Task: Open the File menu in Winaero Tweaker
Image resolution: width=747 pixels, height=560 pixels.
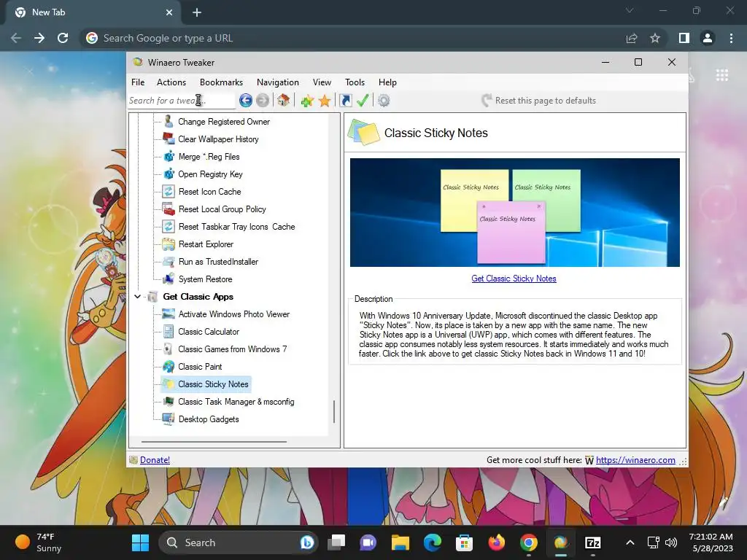Action: (138, 82)
